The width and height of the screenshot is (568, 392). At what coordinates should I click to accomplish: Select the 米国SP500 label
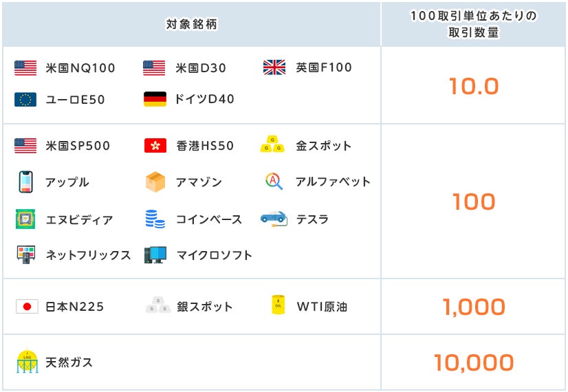pyautogui.click(x=78, y=146)
